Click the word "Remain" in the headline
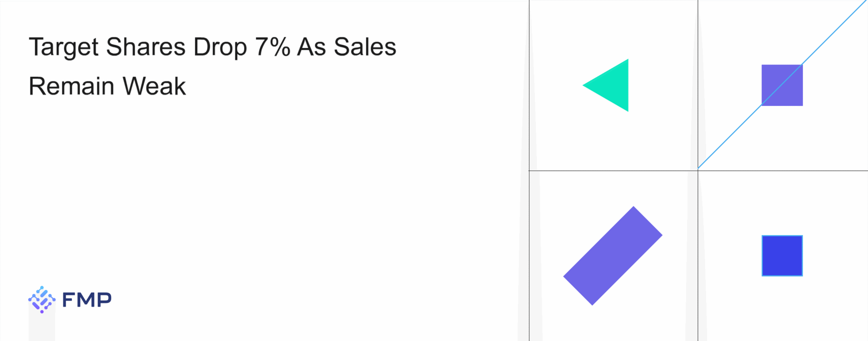 (x=72, y=86)
